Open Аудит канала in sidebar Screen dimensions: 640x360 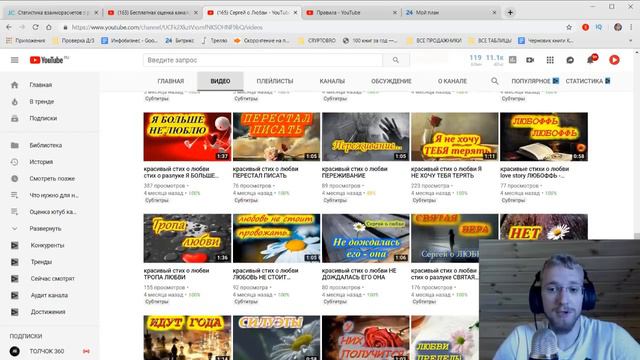point(49,295)
